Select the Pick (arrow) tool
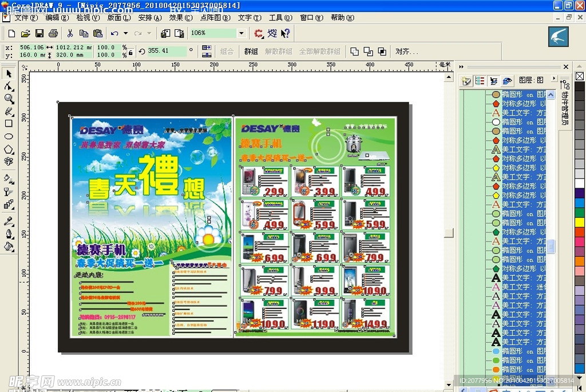Screen dimensions: 586x392 (x=9, y=73)
